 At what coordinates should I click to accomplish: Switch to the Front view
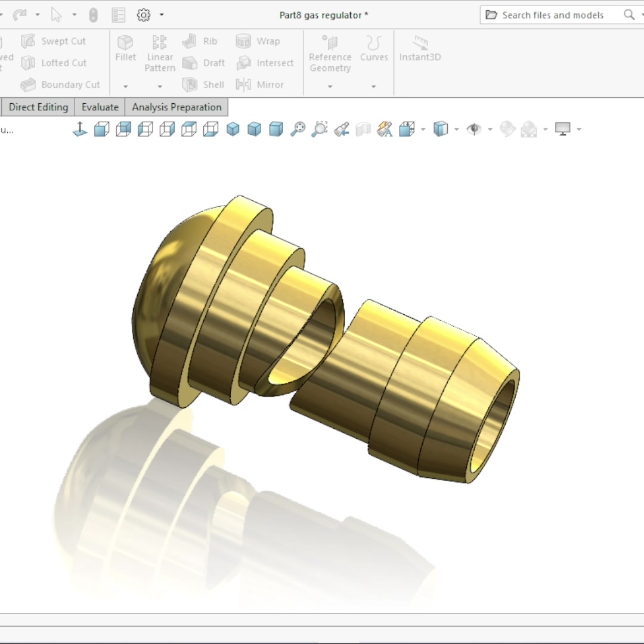click(x=101, y=129)
